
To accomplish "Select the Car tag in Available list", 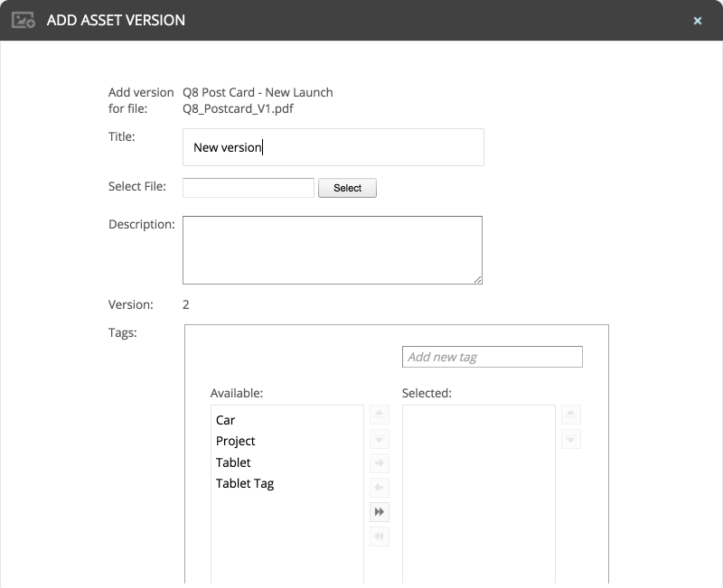I will coord(226,420).
